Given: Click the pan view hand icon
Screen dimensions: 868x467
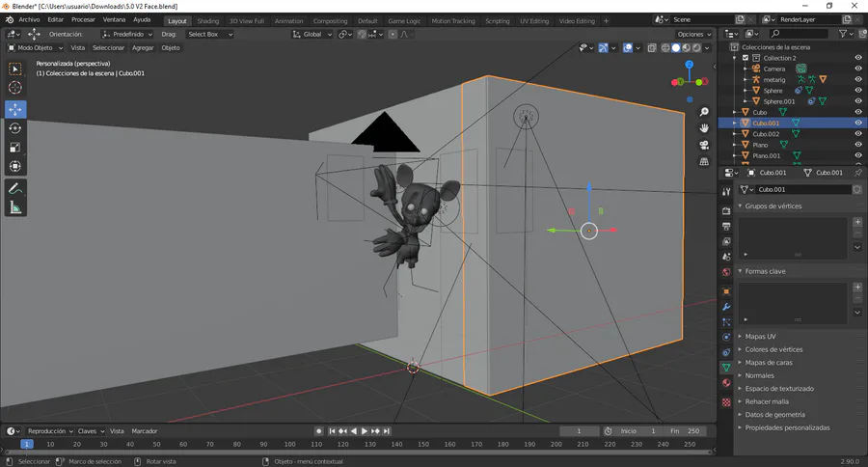Looking at the screenshot, I should (704, 128).
